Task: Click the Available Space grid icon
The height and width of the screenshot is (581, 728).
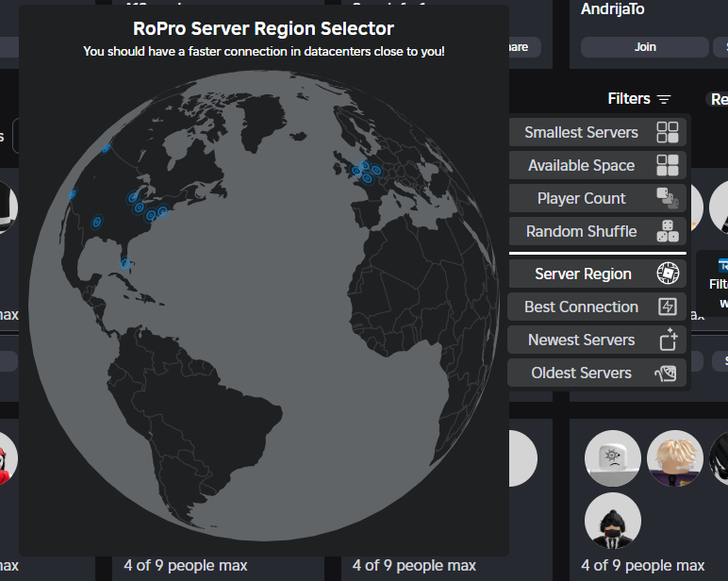Action: 668,165
